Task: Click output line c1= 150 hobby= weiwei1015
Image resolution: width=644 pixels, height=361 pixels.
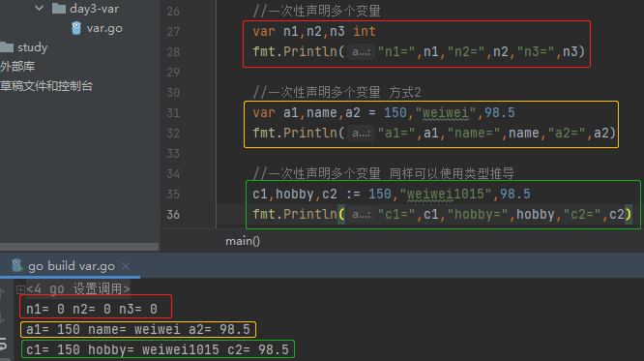Action: (158, 349)
